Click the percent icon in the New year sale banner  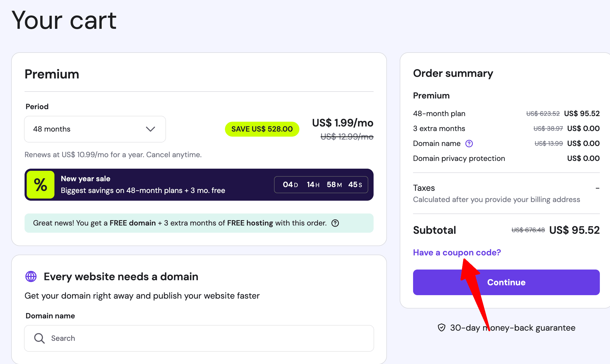tap(40, 184)
